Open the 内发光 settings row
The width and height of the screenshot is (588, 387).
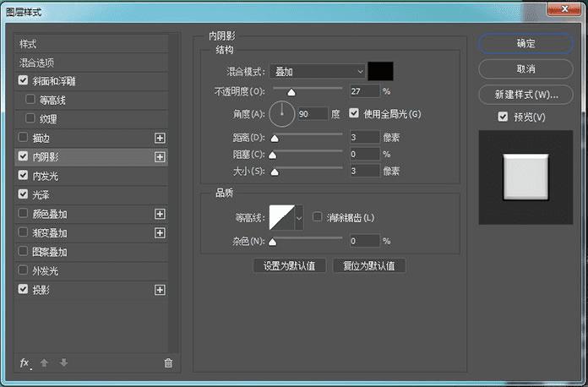pos(91,176)
